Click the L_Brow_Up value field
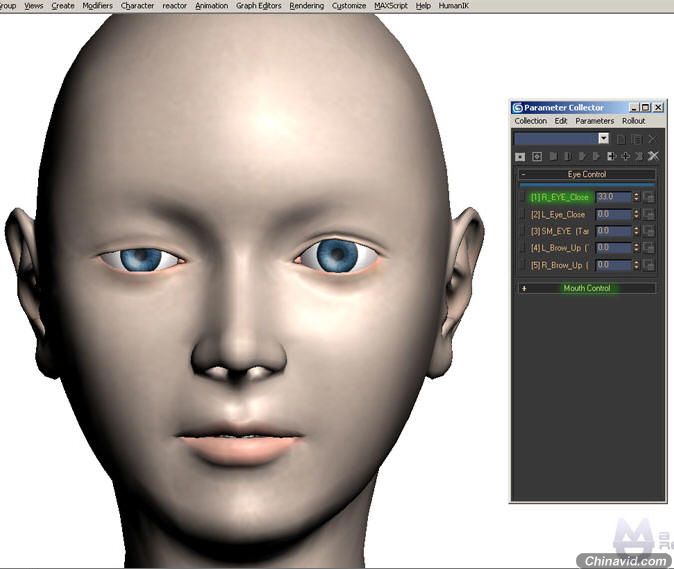 pos(614,248)
